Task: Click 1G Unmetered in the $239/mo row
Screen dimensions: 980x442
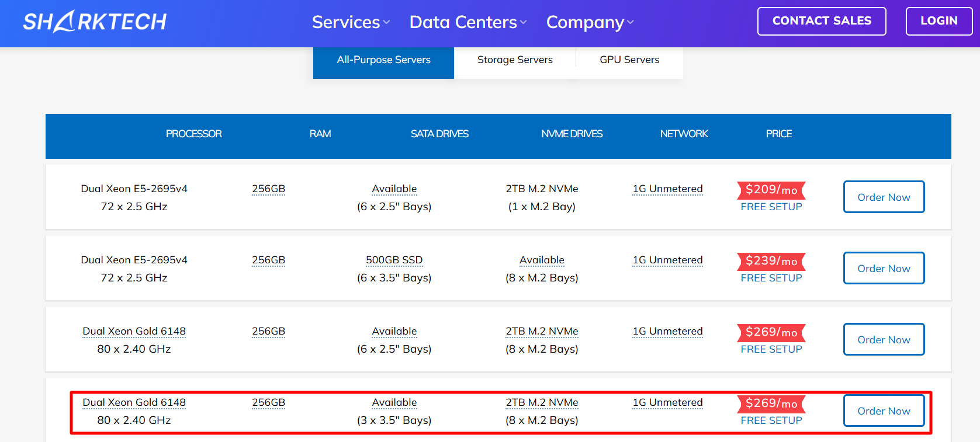Action: click(x=667, y=260)
